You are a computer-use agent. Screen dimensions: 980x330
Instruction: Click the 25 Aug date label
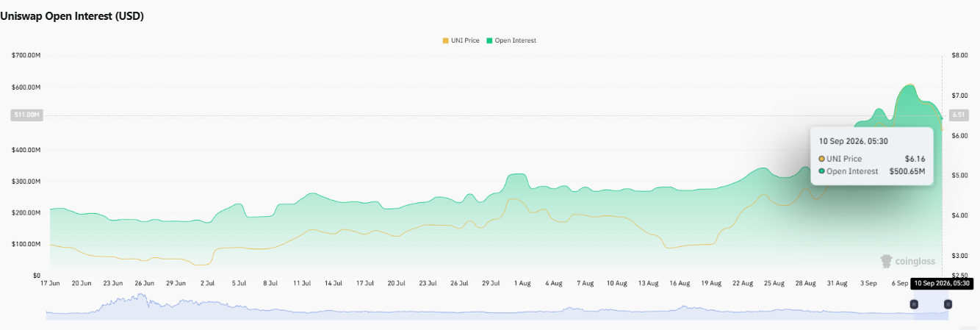[x=774, y=283]
